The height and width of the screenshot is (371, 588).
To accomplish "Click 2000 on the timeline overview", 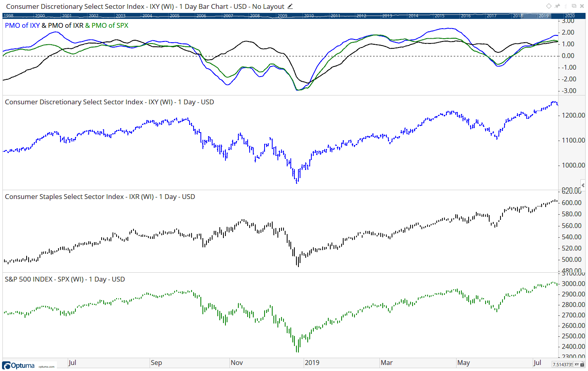I will (40, 16).
